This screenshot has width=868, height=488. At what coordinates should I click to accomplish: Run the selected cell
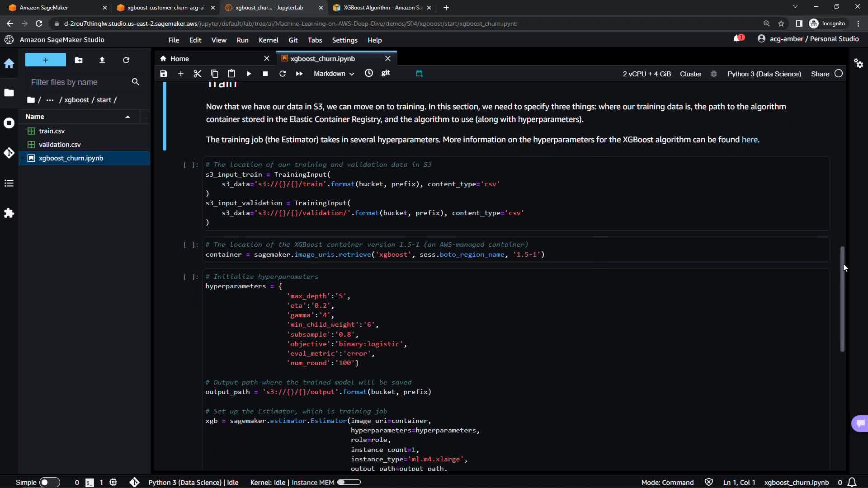click(x=249, y=74)
